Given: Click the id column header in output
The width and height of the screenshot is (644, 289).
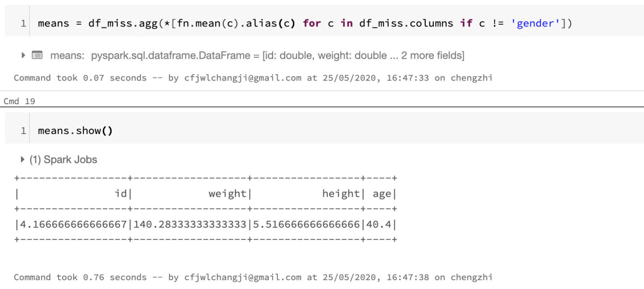Looking at the screenshot, I should (121, 194).
